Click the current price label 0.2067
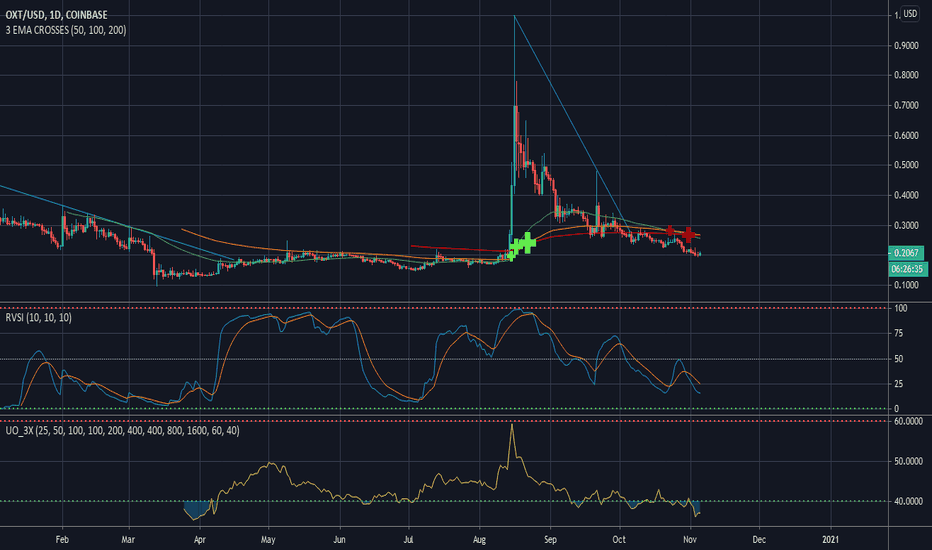This screenshot has height=550, width=932. [x=906, y=253]
